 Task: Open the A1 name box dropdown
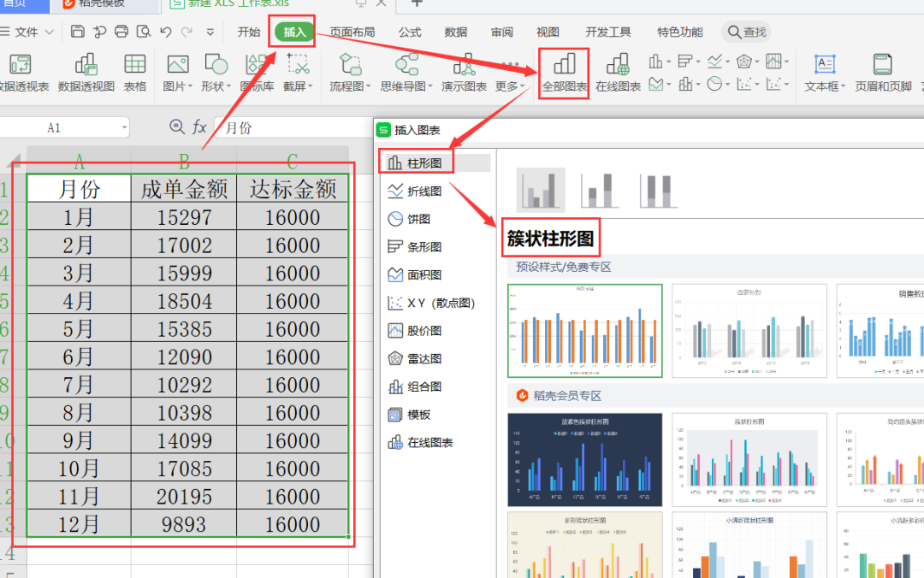tap(124, 127)
